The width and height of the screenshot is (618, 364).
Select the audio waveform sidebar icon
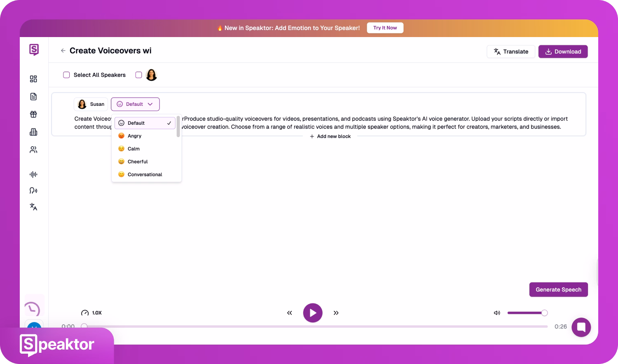(33, 175)
